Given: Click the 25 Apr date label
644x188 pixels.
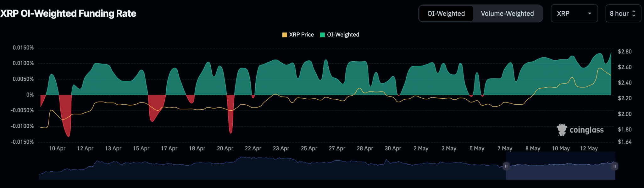Looking at the screenshot, I should coord(309,148).
